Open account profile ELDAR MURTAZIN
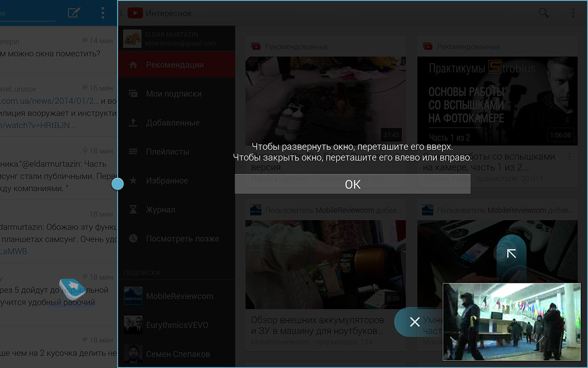Screen dimensions: 588x368 tap(177, 39)
